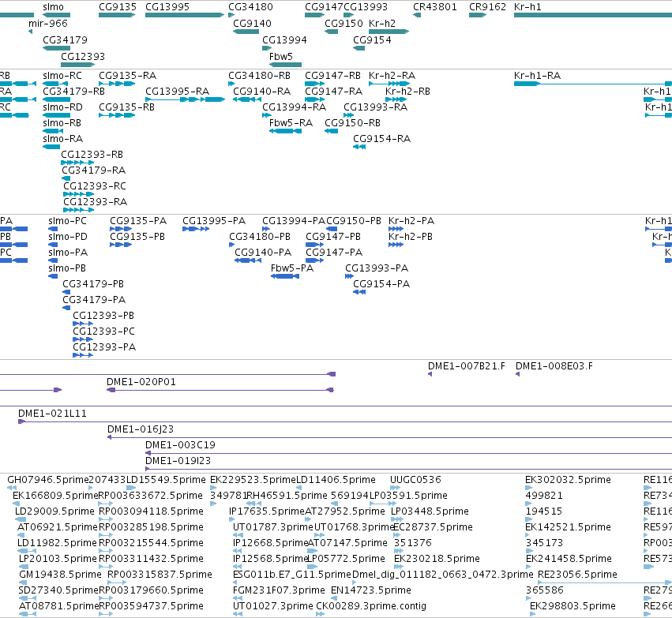Click BAC clone DME1-003C19
This screenshot has height=618, width=672.
180,445
